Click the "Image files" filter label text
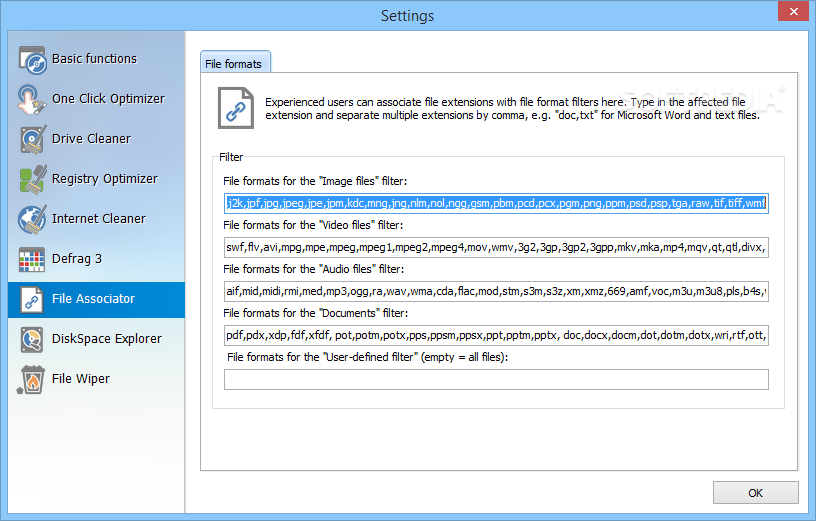This screenshot has height=521, width=816. click(315, 181)
